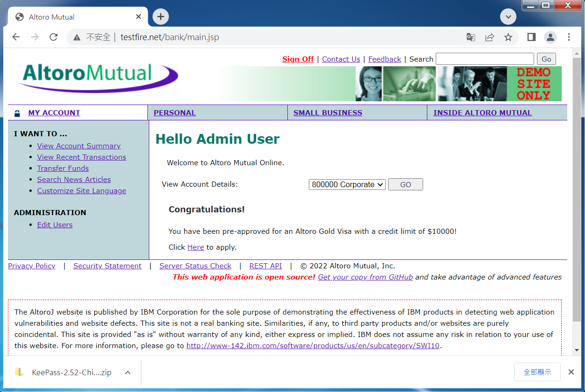Switch to INSIDE ALTORO MUTUAL tab
585x392 pixels.
[x=482, y=112]
